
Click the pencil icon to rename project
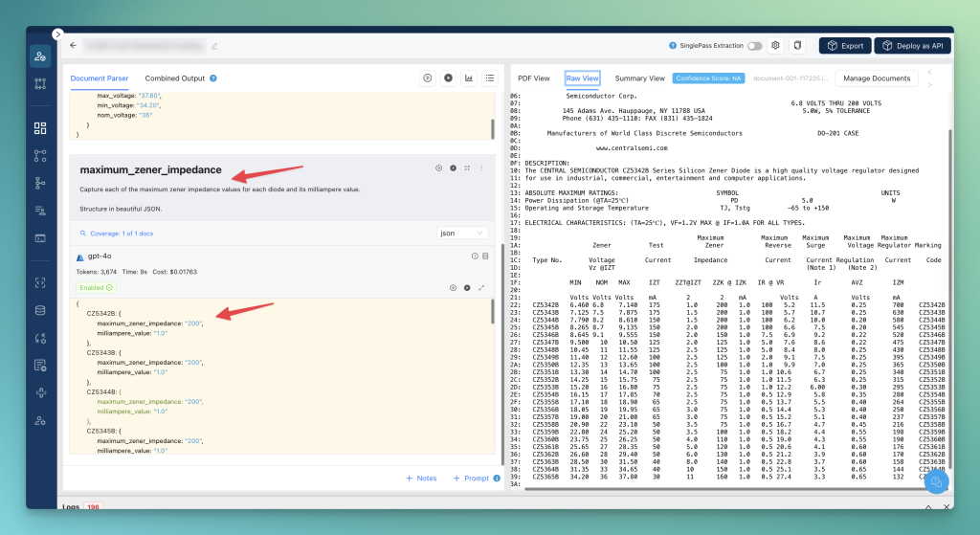point(214,45)
